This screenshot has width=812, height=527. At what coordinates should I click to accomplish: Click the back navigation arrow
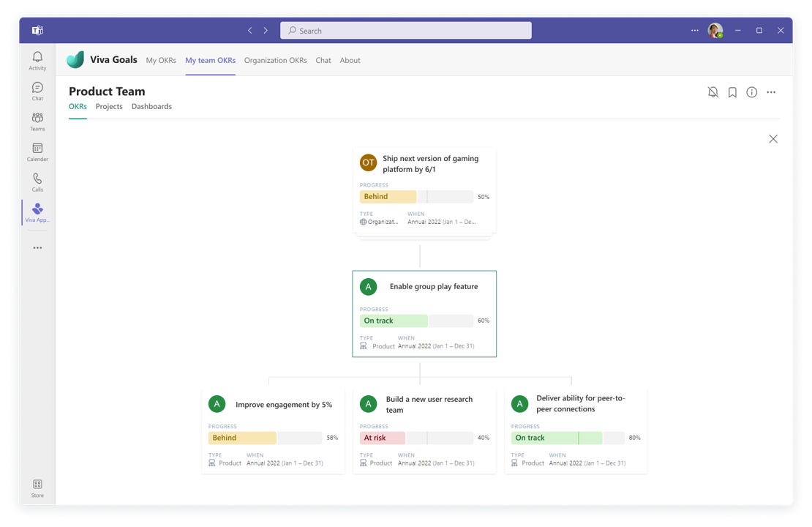click(x=250, y=31)
